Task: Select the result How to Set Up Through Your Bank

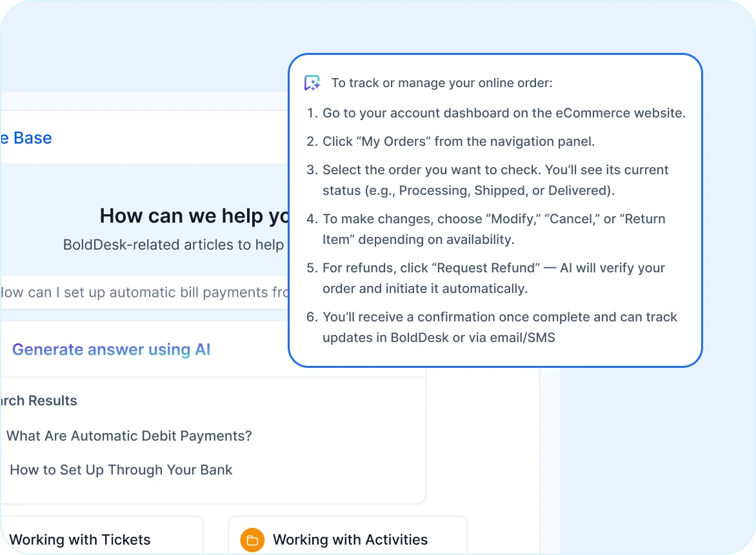Action: click(x=121, y=470)
